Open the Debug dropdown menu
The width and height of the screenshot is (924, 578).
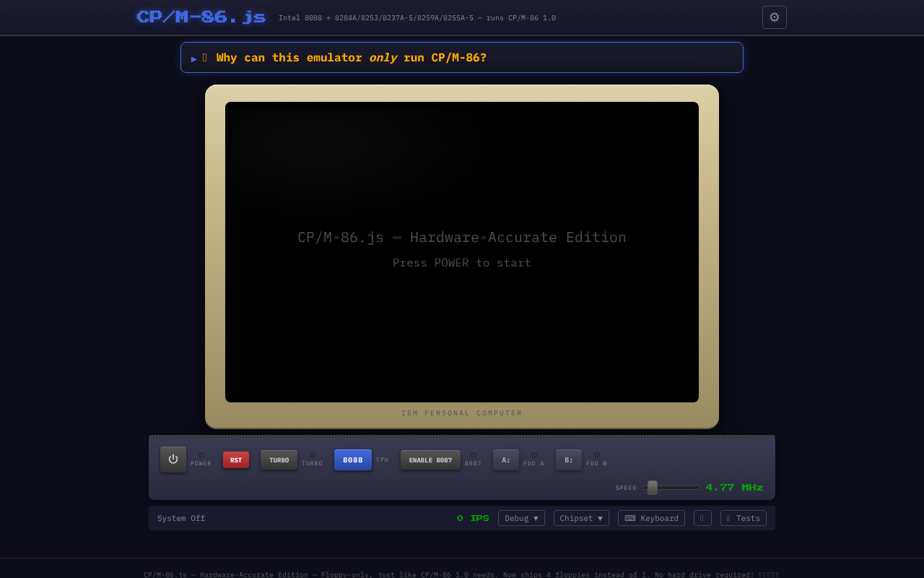point(521,518)
